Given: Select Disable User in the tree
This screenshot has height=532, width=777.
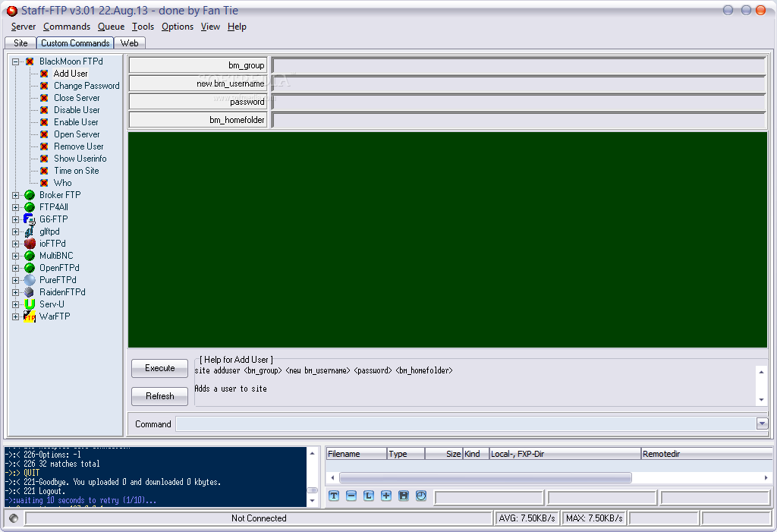Looking at the screenshot, I should 77,110.
